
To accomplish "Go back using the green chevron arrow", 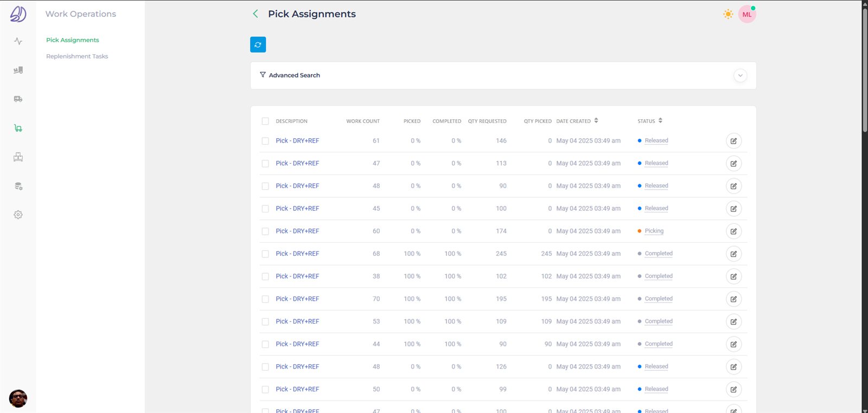I will pos(256,14).
